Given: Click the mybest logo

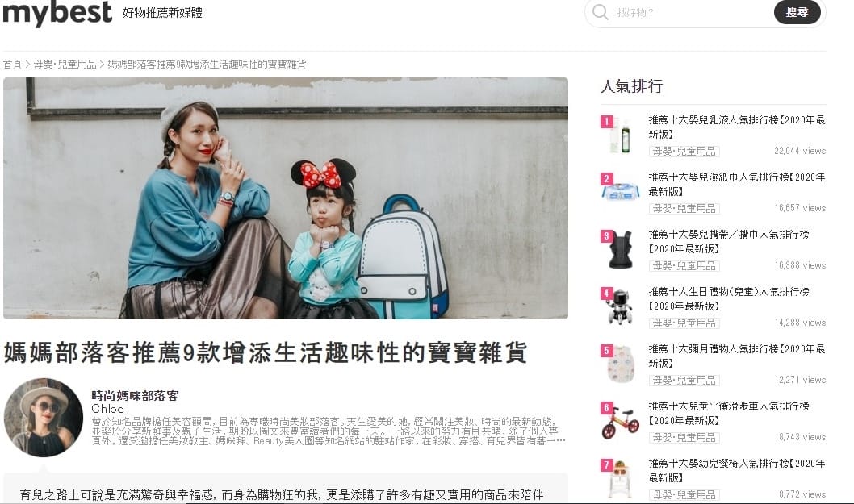Looking at the screenshot, I should pos(57,12).
